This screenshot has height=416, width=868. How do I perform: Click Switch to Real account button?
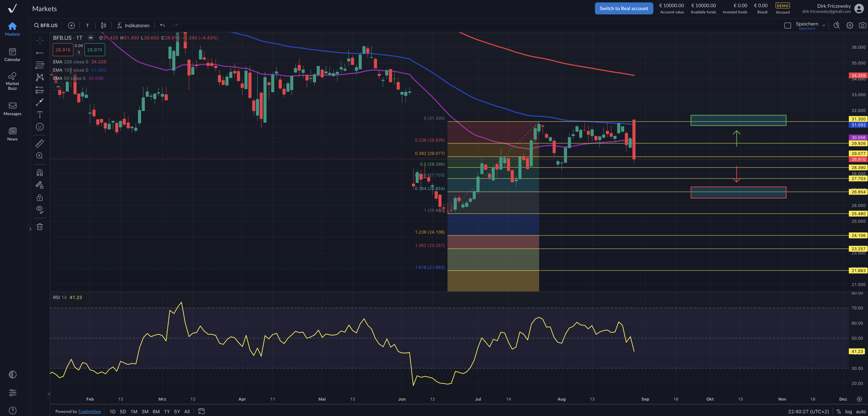[x=624, y=8]
